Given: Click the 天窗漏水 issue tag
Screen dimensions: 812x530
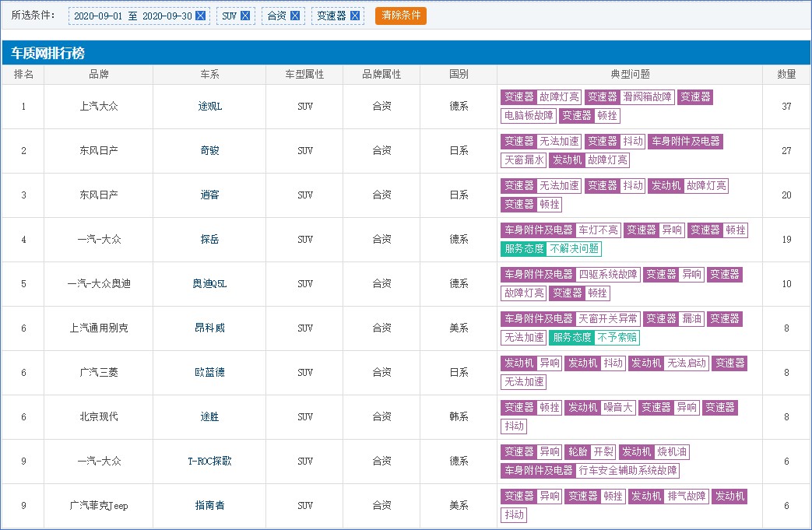Looking at the screenshot, I should click(523, 160).
